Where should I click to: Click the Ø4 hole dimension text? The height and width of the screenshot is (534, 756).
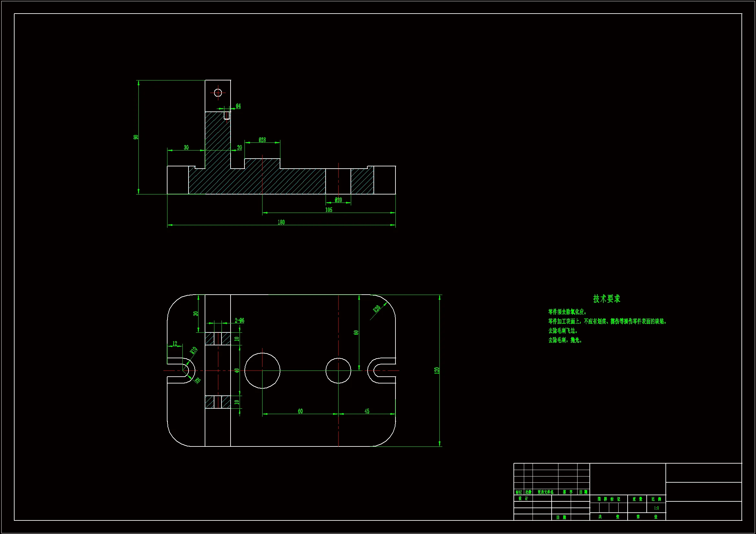(238, 106)
